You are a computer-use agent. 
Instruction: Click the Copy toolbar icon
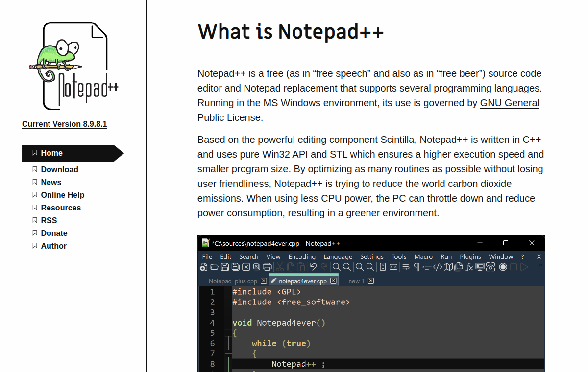click(x=291, y=267)
